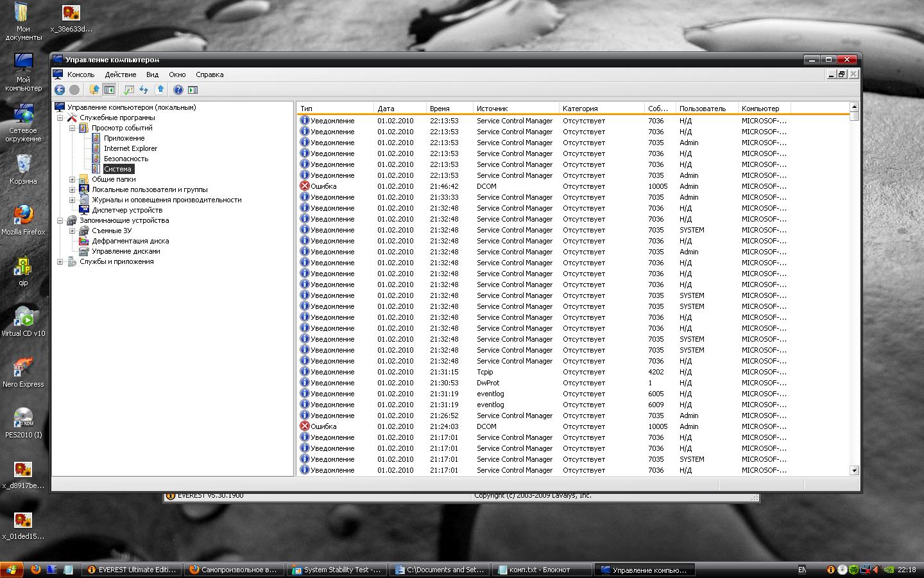Open the Вид menu

click(x=152, y=74)
